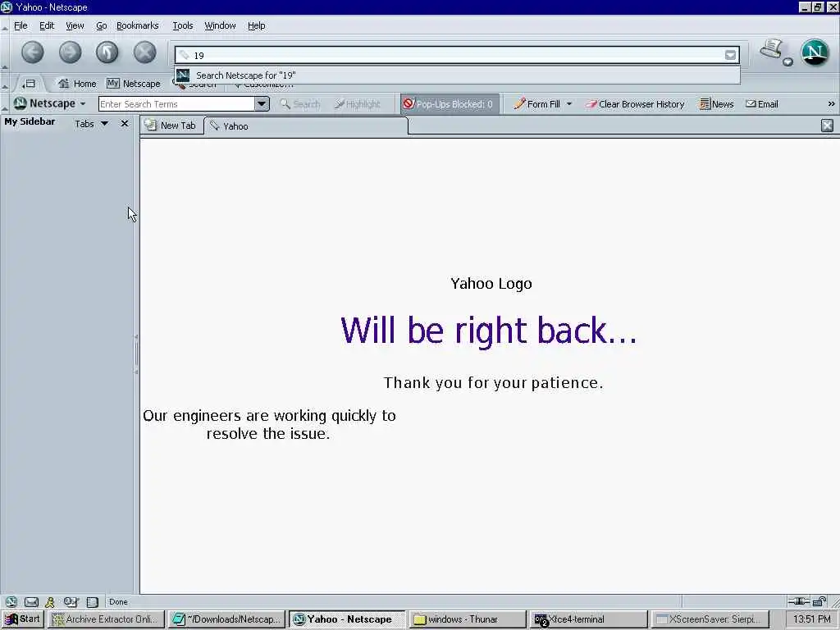This screenshot has width=840, height=630.
Task: Go back with the Back arrow button
Action: tap(33, 52)
